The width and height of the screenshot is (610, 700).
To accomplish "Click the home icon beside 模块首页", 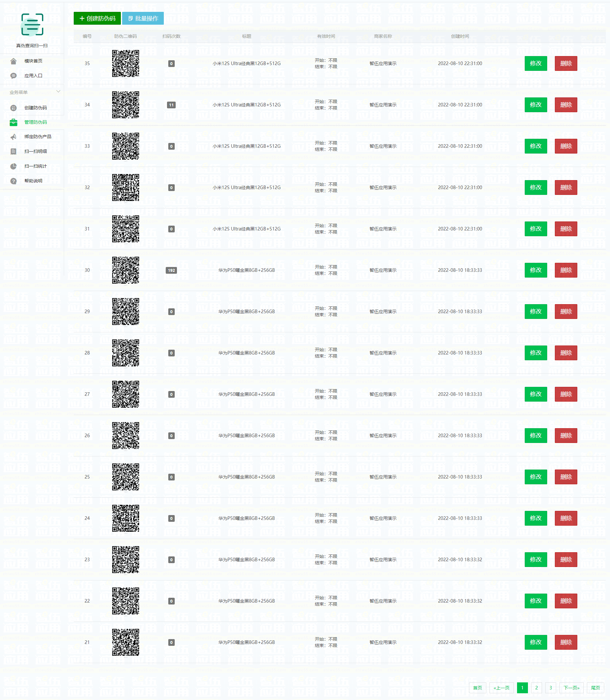I will 13,61.
